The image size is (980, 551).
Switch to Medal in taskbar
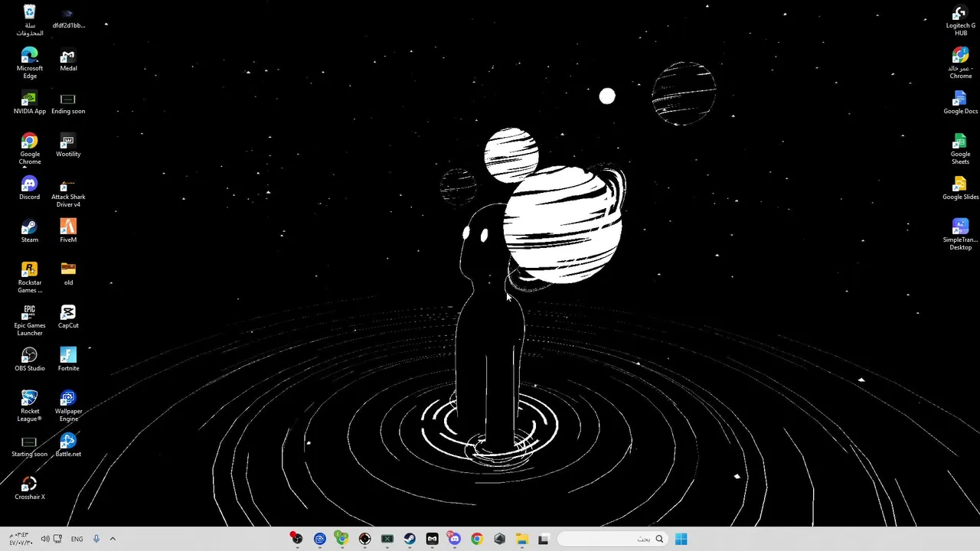coord(432,539)
